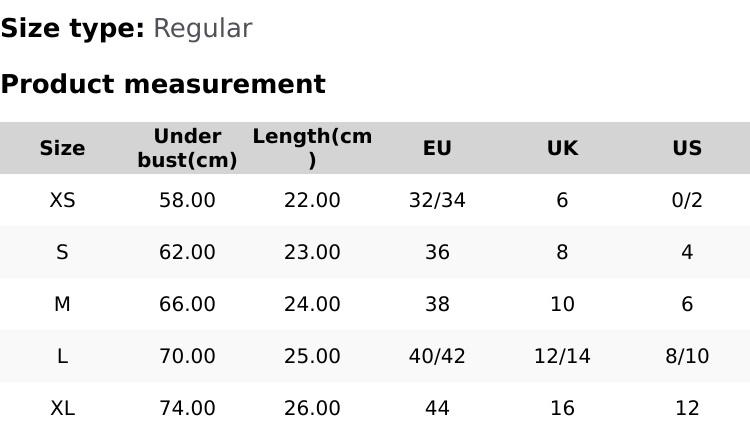This screenshot has height=434, width=750.
Task: Click the "US" column header
Action: pyautogui.click(x=687, y=148)
